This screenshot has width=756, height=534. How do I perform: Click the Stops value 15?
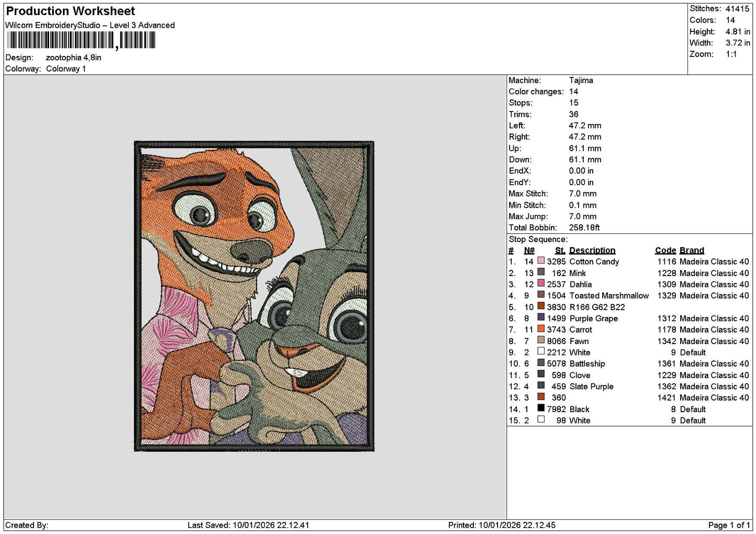574,103
